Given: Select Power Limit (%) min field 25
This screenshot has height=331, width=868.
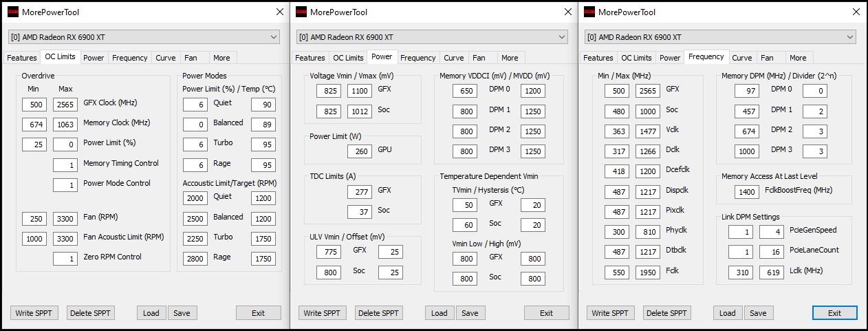Looking at the screenshot, I should pos(34,145).
